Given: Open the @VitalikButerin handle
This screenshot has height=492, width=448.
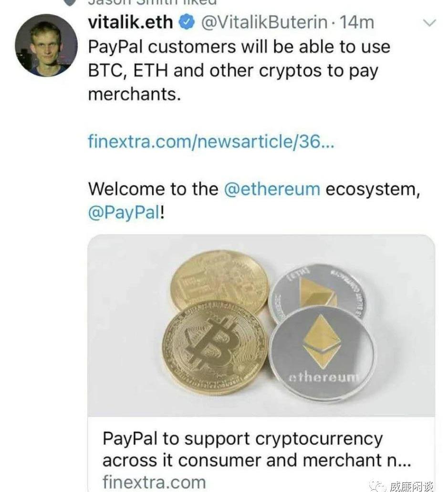Looking at the screenshot, I should pos(265,22).
